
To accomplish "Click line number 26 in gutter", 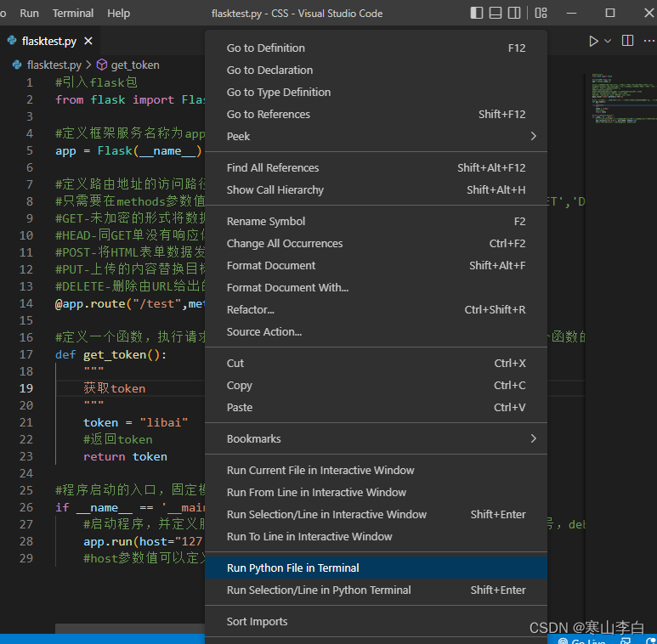I will click(x=26, y=507).
